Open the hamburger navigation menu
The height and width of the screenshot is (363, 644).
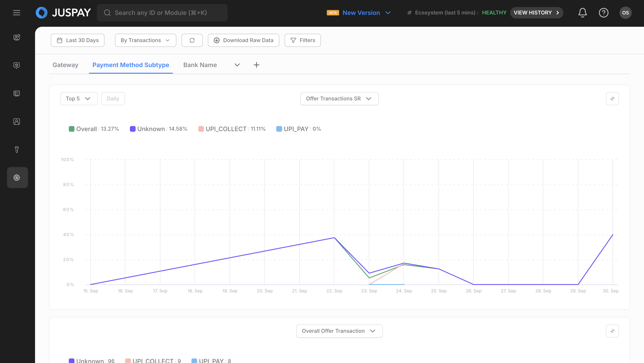[16, 13]
